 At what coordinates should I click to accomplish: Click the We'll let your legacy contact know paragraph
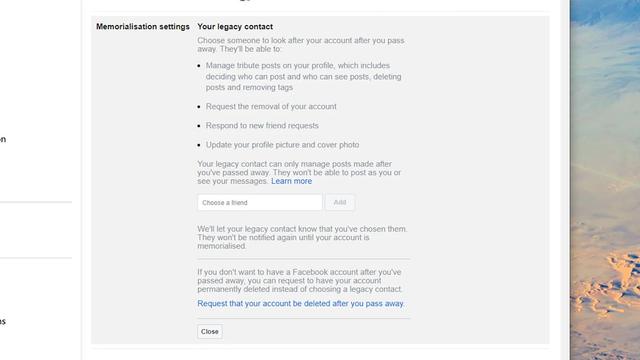pos(302,238)
